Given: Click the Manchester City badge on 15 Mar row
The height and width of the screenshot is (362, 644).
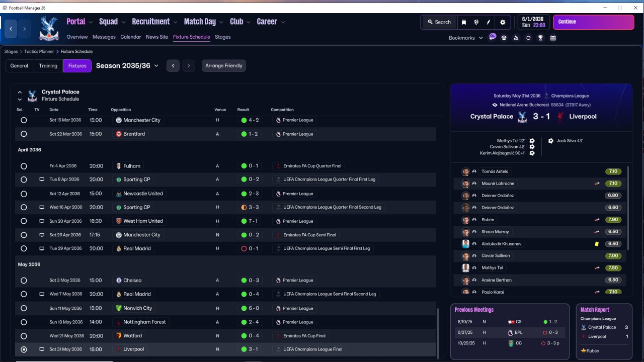Looking at the screenshot, I should [x=119, y=120].
